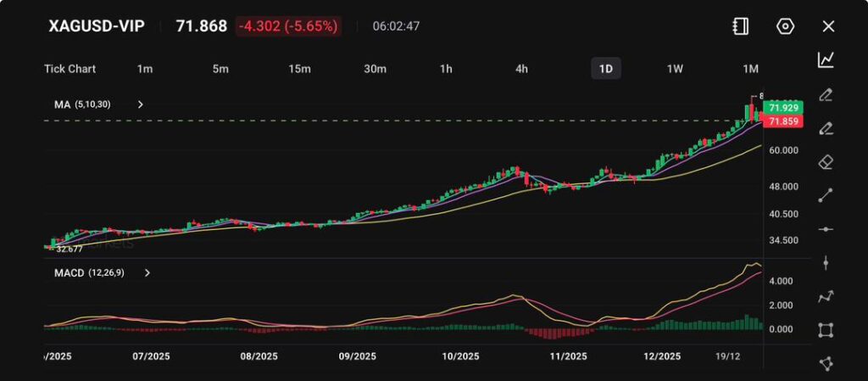Select the rectangle shape drawing tool
The image size is (868, 381).
point(826,330)
